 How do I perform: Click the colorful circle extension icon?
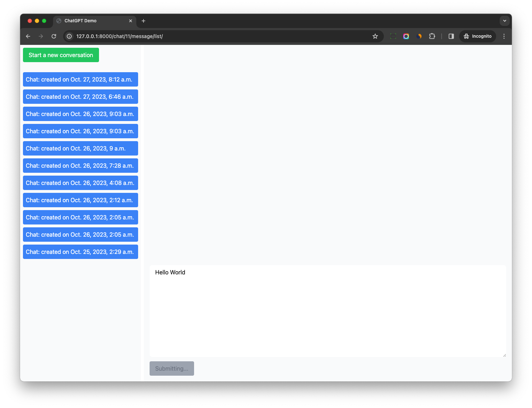tap(406, 36)
